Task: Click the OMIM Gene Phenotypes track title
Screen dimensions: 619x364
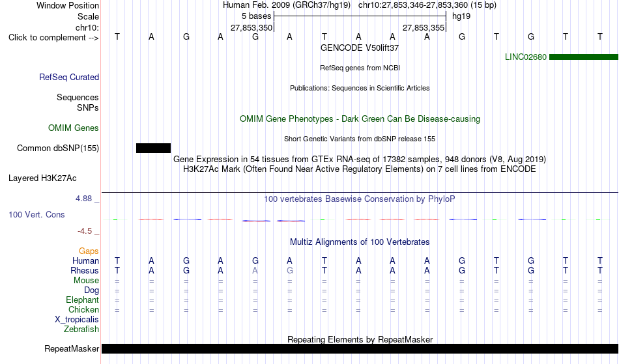Action: point(360,119)
